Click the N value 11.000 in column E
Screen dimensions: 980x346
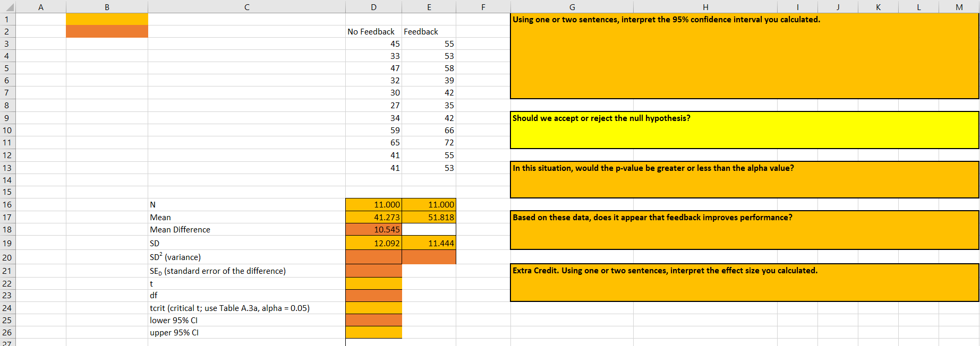429,204
